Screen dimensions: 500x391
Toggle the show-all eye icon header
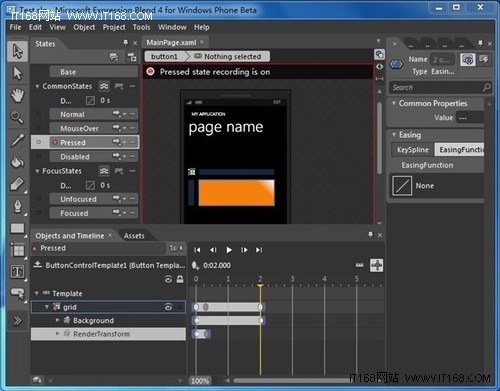(168, 279)
